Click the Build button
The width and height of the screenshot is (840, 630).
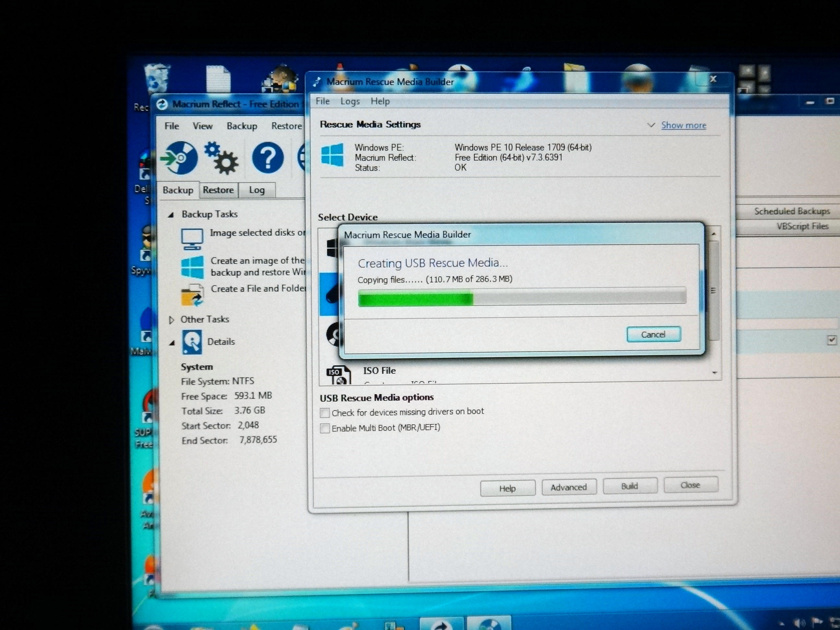630,486
